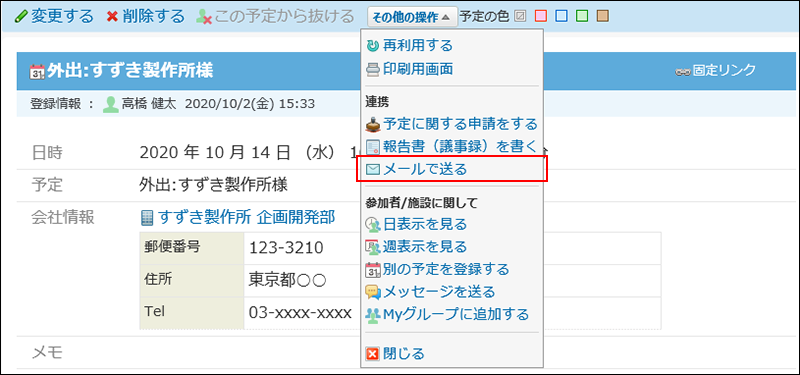
Task: Click the Myグループに追加する people icon
Action: point(373,315)
